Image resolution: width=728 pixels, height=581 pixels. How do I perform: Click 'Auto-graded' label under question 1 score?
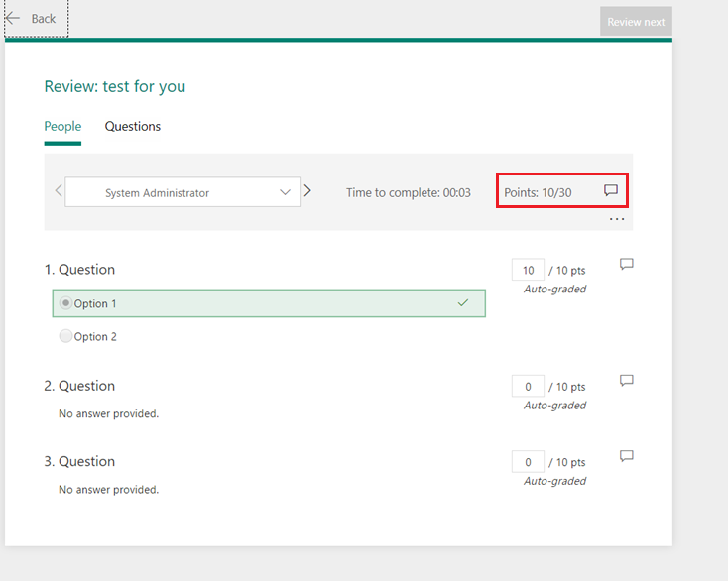pos(554,289)
